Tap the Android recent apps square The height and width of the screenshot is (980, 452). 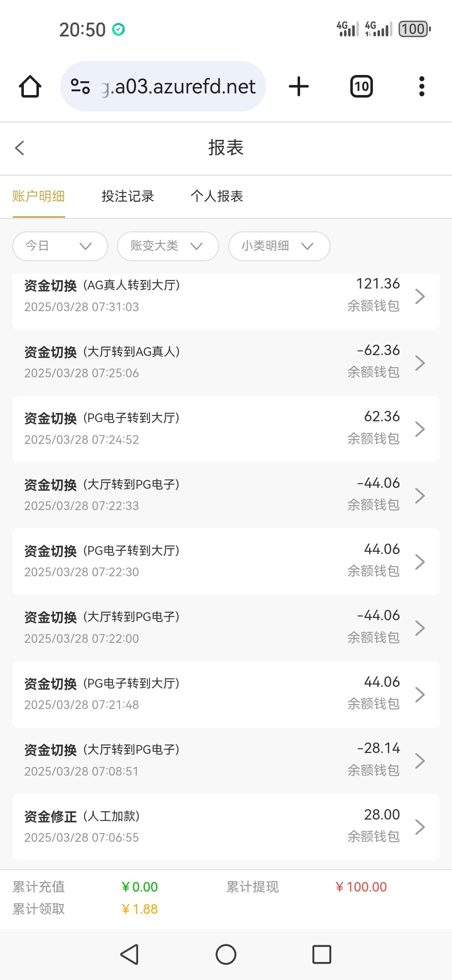pyautogui.click(x=321, y=954)
